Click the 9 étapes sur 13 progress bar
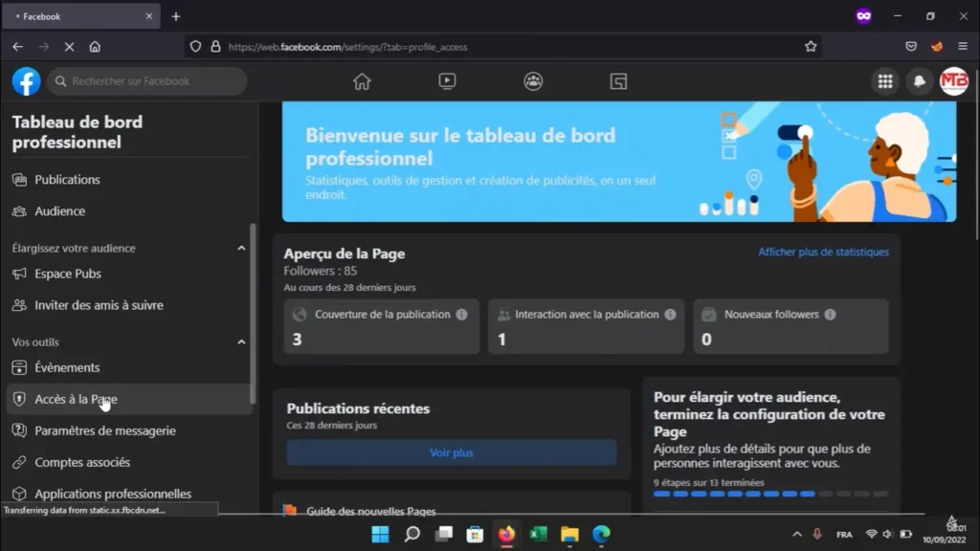The width and height of the screenshot is (980, 551). tap(770, 494)
